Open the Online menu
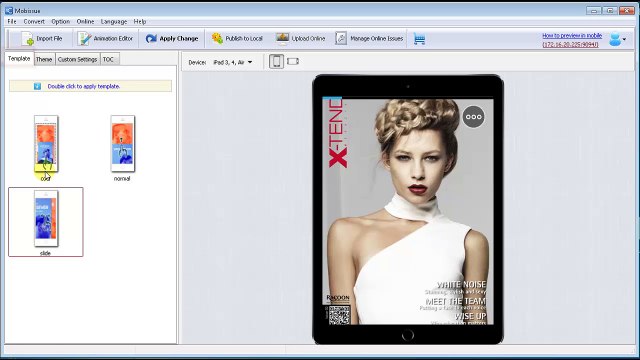640x360 pixels. (x=85, y=22)
